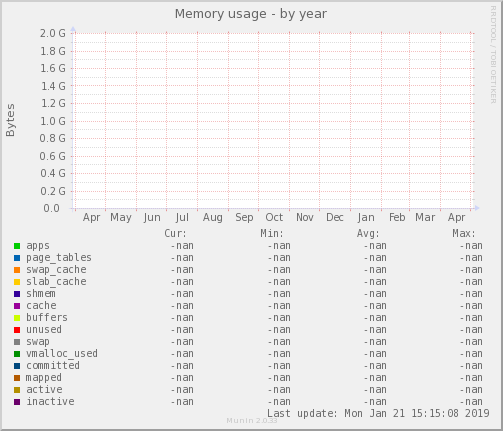Click the Cur value for apps row
The image size is (503, 431).
182,246
